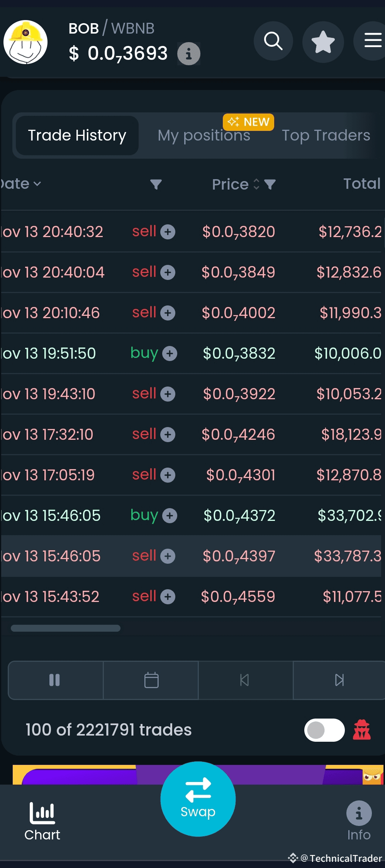This screenshot has height=868, width=385.
Task: Open the Chart view at bottom
Action: [x=42, y=821]
